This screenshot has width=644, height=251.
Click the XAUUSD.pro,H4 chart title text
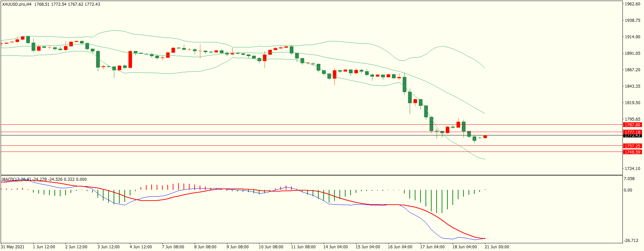pyautogui.click(x=17, y=4)
